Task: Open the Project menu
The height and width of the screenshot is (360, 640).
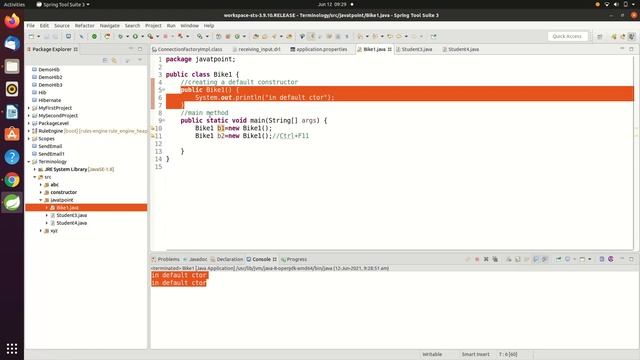Action: [153, 25]
